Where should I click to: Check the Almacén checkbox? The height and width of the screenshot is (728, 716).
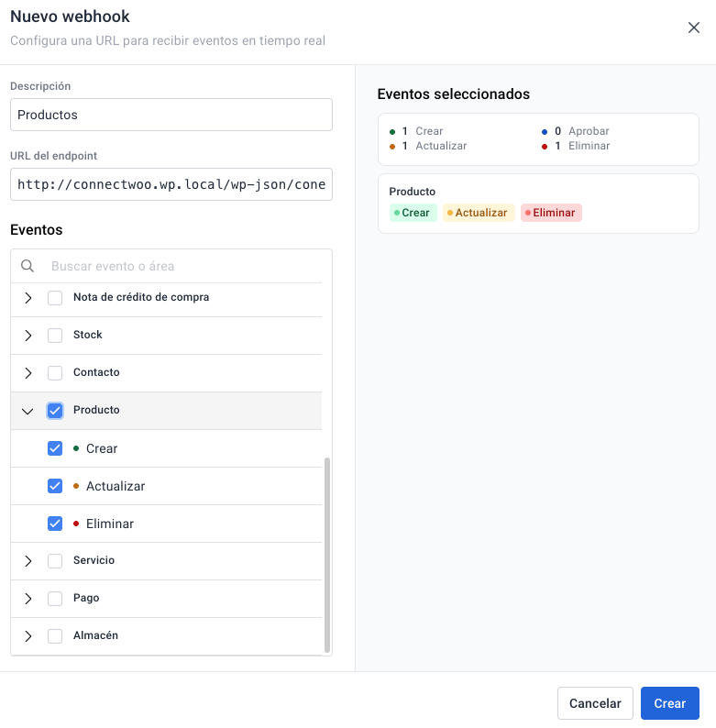pos(55,636)
